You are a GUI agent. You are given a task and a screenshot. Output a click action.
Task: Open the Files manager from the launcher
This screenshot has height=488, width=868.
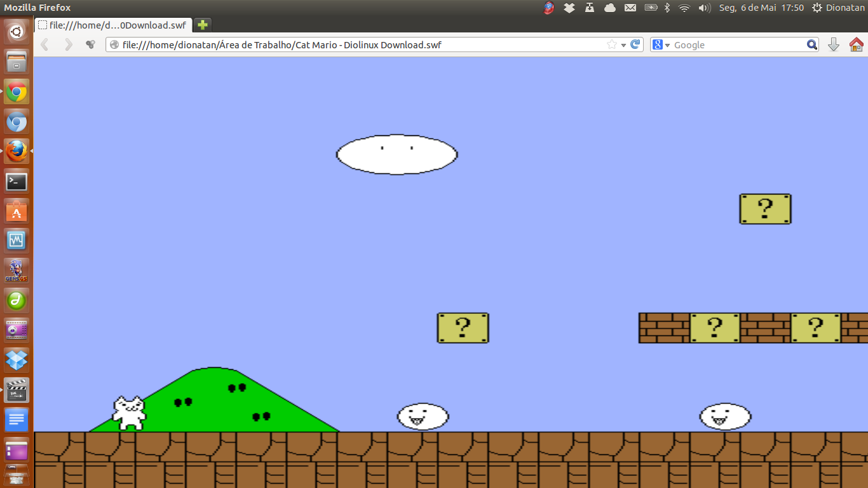tap(17, 62)
